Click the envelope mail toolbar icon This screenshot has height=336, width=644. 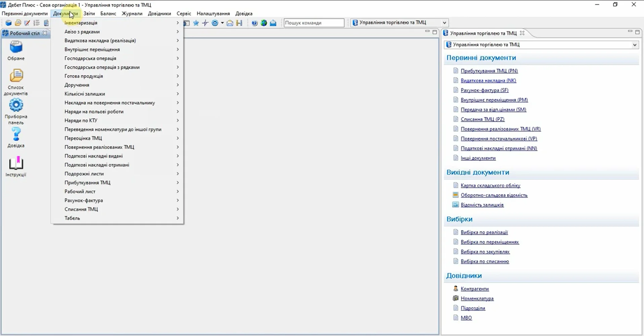coord(230,23)
